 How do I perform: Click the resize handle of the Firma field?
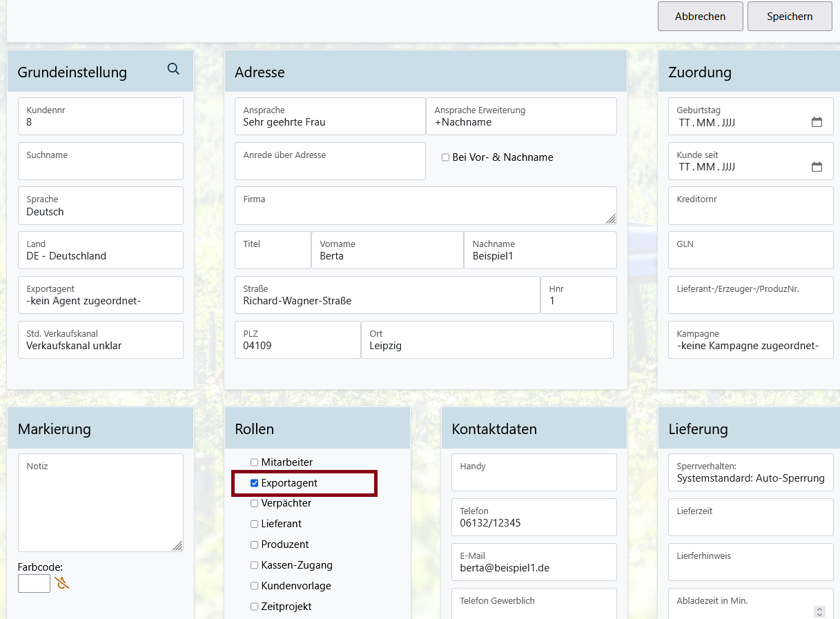pyautogui.click(x=611, y=219)
